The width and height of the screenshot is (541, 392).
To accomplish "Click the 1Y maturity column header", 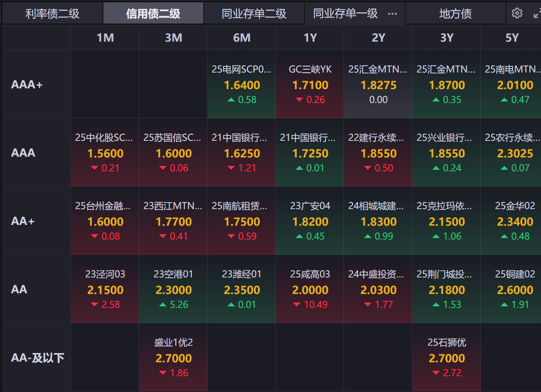I will [310, 38].
